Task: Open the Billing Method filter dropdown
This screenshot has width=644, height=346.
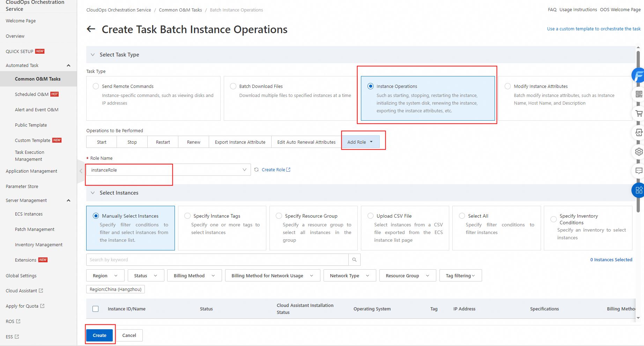Action: 194,276
